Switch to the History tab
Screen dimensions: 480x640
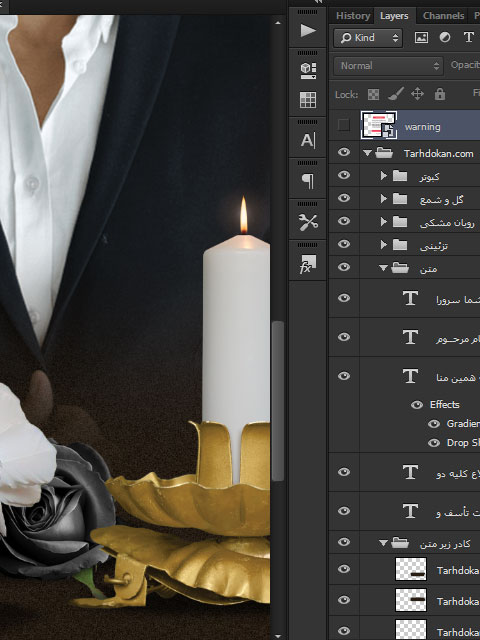[x=353, y=16]
